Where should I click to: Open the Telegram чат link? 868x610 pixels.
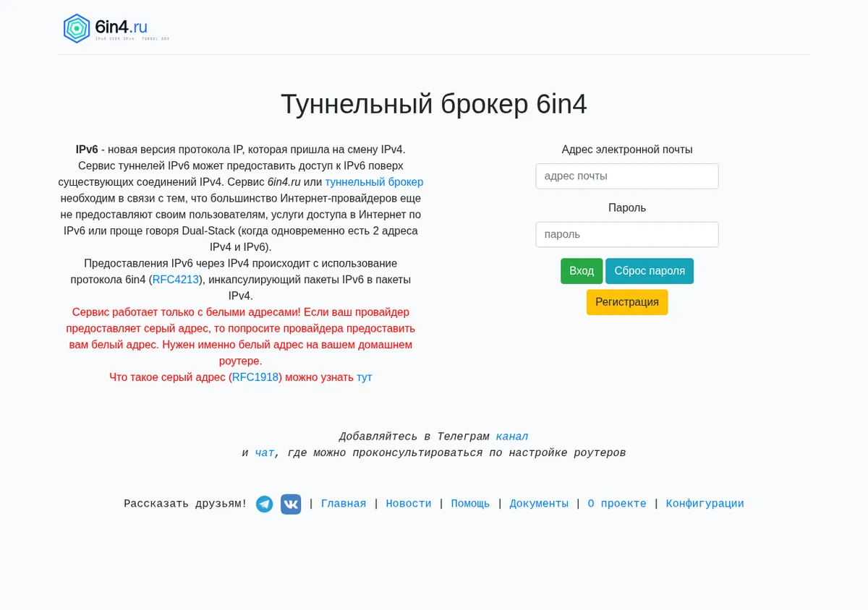tap(265, 453)
